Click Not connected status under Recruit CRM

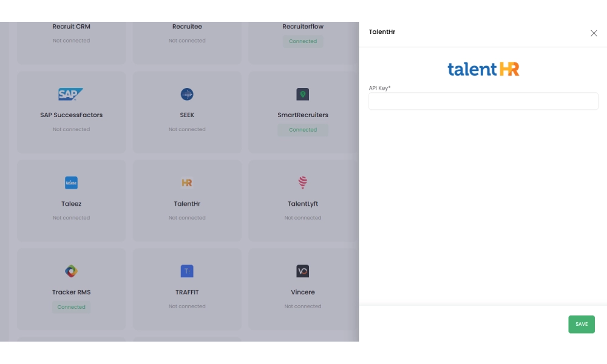(71, 41)
